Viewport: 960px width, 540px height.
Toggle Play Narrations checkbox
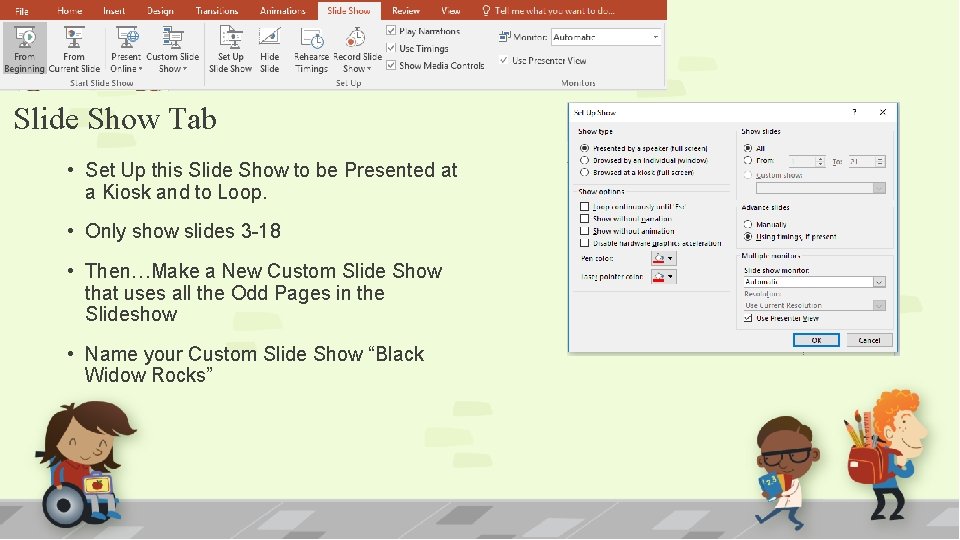391,31
